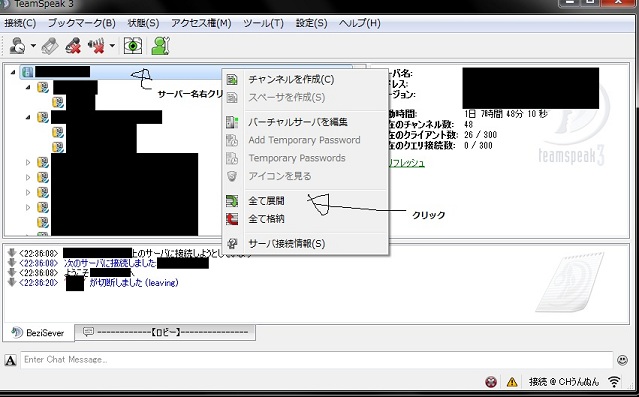The image size is (639, 397).
Task: Click the warning triangle status icon
Action: click(512, 382)
